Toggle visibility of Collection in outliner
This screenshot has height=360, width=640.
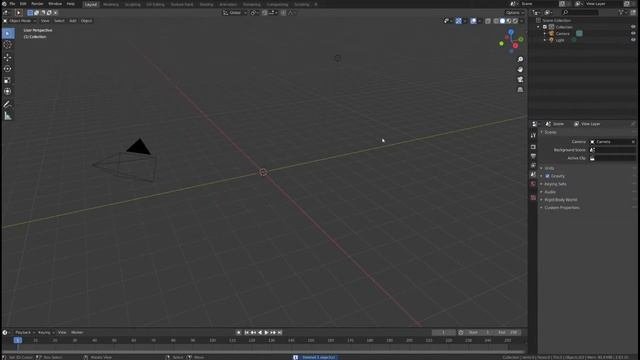pyautogui.click(x=633, y=27)
